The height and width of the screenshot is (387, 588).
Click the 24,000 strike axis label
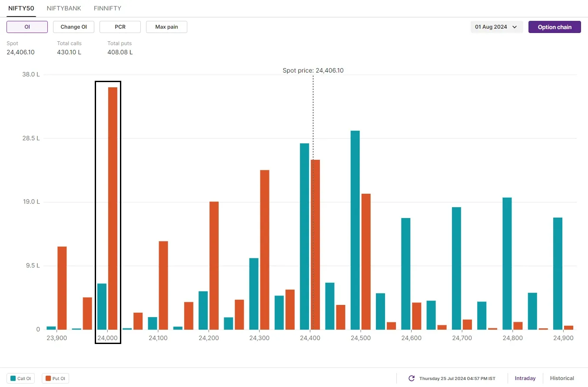point(107,338)
